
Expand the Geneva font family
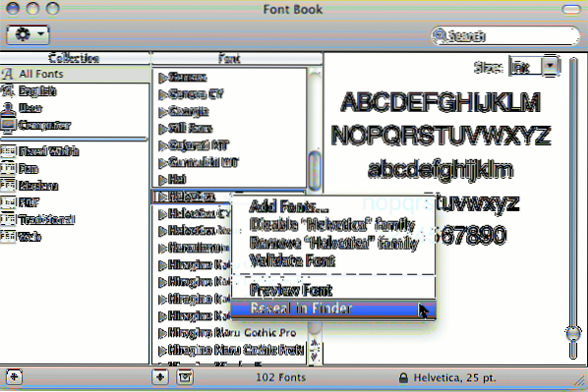[162, 78]
